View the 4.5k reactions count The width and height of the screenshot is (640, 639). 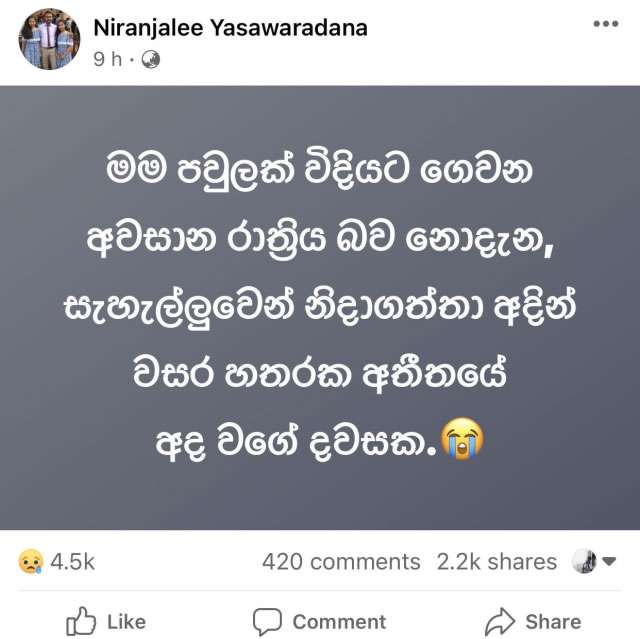click(x=73, y=562)
